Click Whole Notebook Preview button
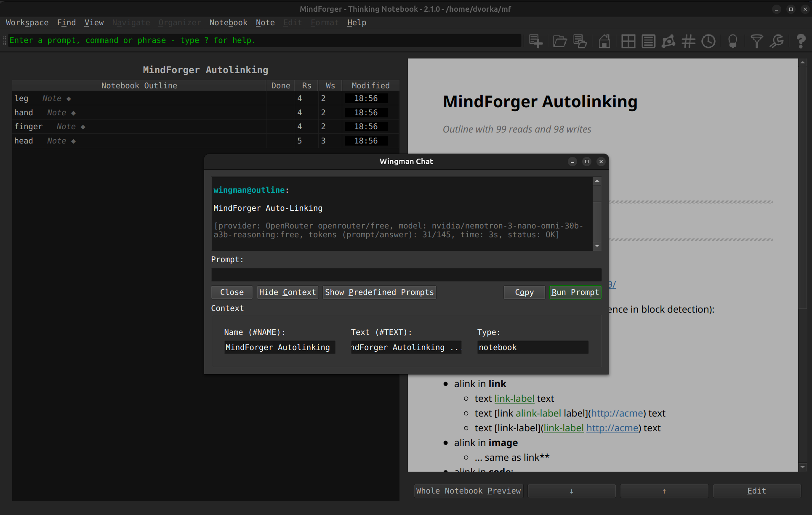812x515 pixels. tap(469, 491)
